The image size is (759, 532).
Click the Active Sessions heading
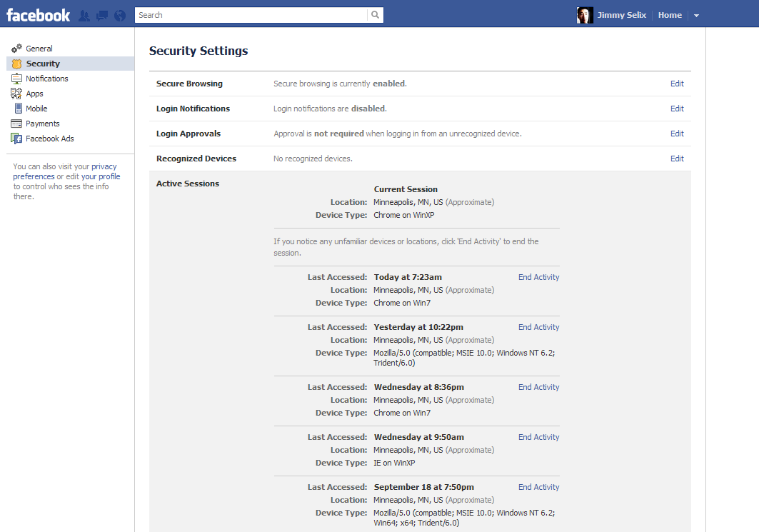[187, 184]
